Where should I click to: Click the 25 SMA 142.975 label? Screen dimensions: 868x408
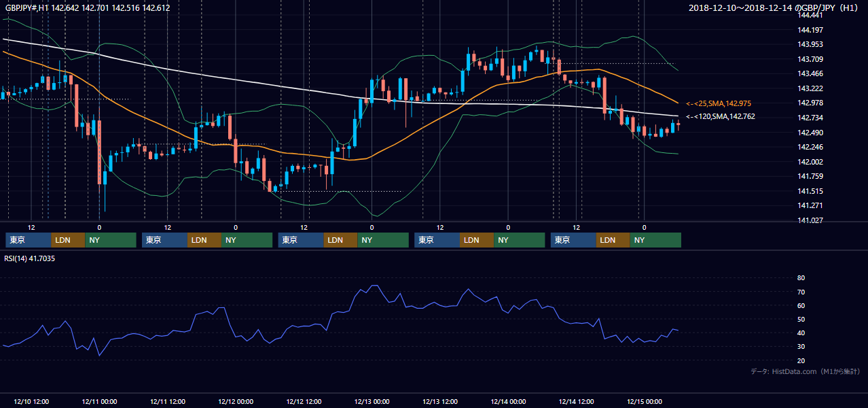point(720,103)
